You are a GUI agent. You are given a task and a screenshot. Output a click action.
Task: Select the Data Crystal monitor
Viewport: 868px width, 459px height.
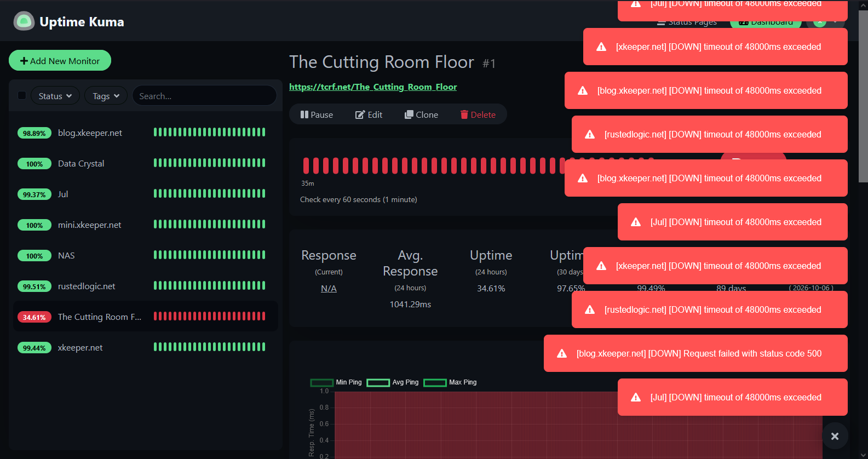pyautogui.click(x=145, y=163)
